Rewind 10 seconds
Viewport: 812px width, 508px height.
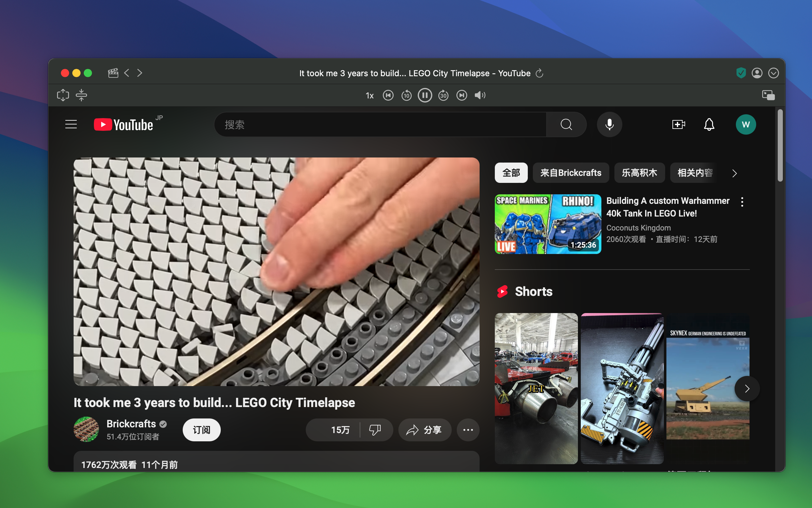[406, 96]
